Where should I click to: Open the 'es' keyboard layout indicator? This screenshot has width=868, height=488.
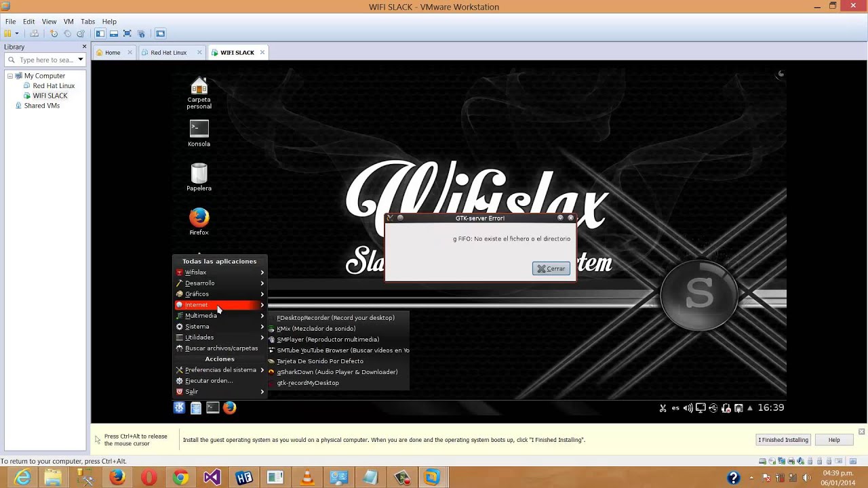click(675, 408)
